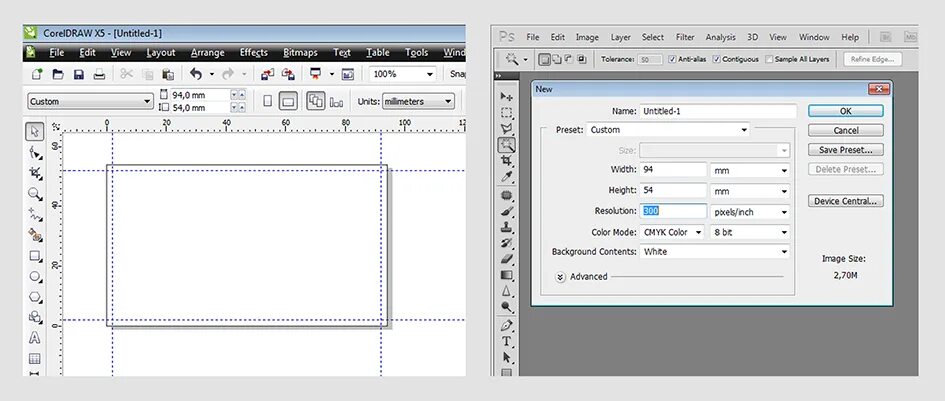
Task: Select the Text tool in CorelDRAW toolbox
Action: (x=35, y=338)
